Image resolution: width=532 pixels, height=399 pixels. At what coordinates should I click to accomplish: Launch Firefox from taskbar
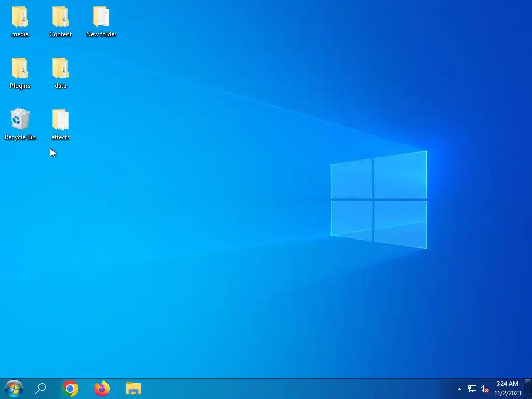point(102,389)
